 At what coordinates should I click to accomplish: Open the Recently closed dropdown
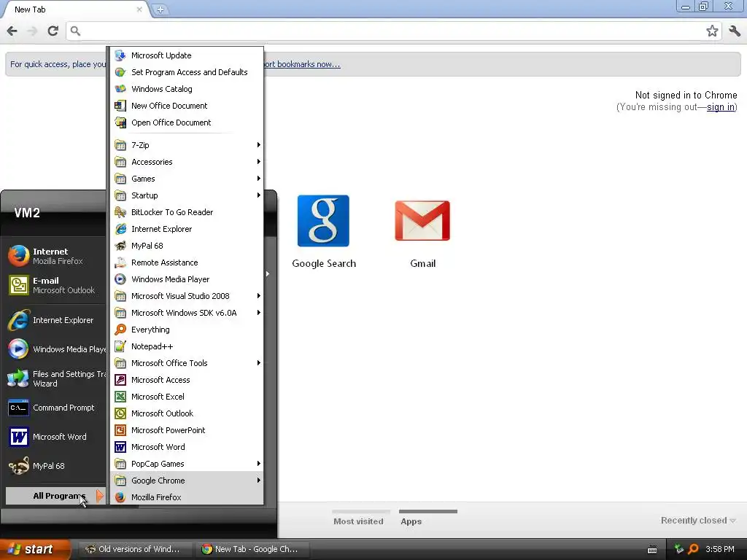(x=698, y=521)
